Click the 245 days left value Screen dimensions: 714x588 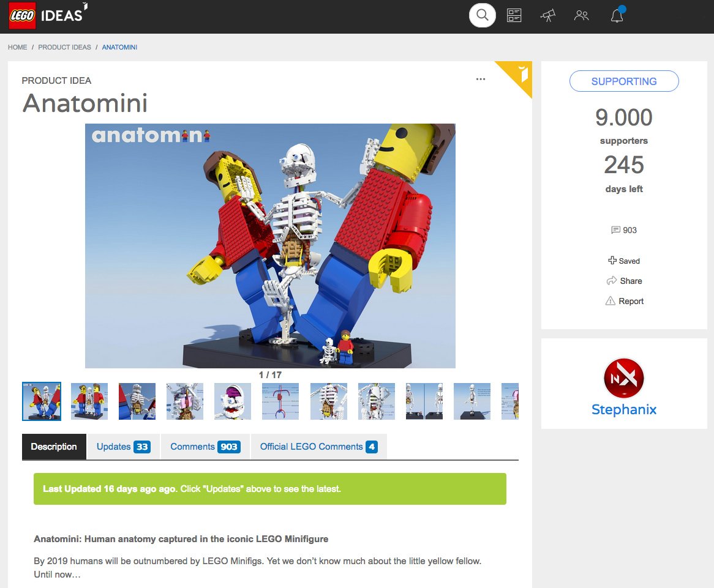624,165
